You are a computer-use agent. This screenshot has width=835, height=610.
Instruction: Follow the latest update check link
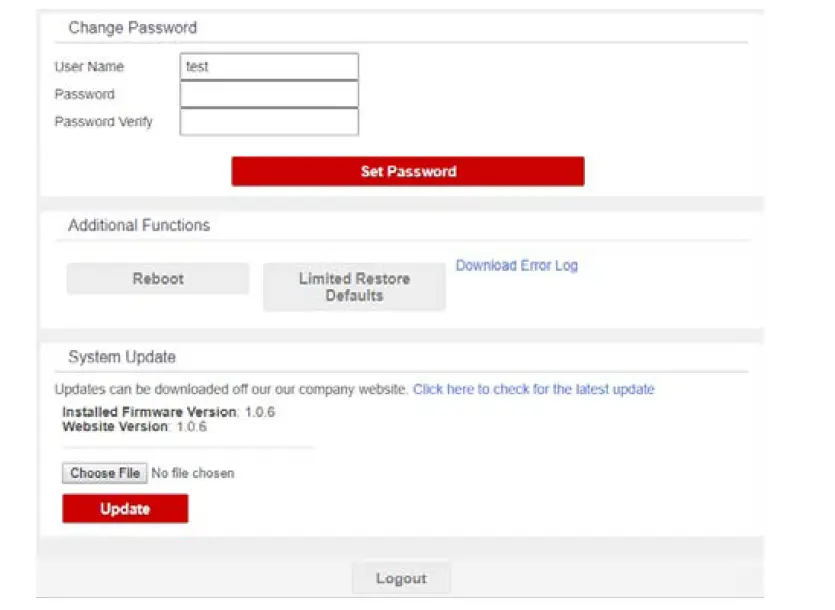tap(533, 389)
